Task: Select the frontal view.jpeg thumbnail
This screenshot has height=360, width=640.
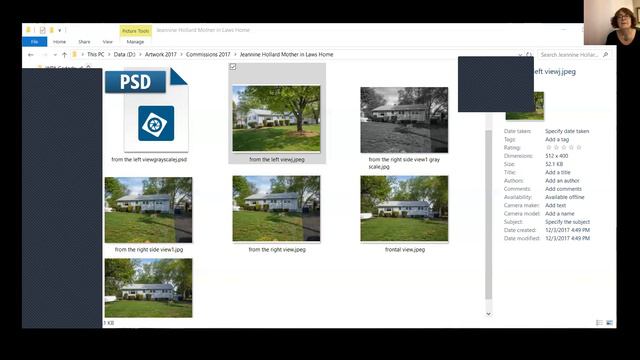Action: [x=404, y=209]
